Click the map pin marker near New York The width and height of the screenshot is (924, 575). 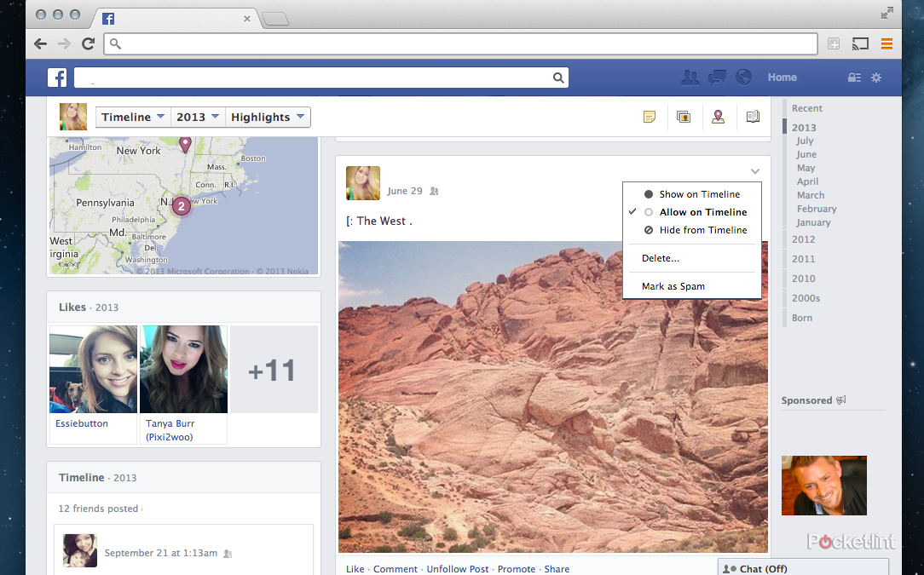point(185,144)
